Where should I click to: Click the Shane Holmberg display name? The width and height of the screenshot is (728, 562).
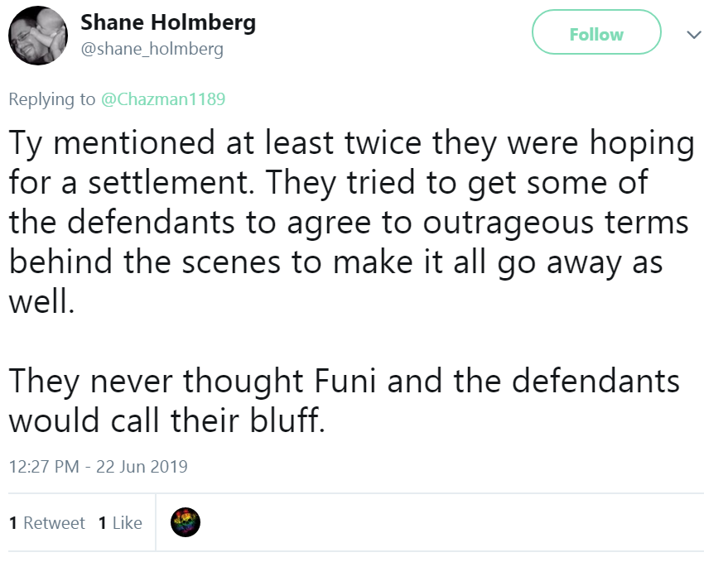tap(168, 22)
